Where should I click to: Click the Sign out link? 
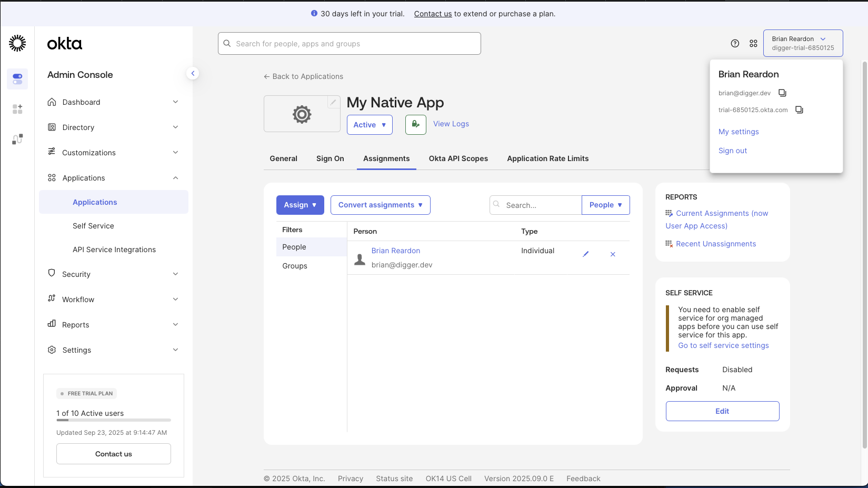coord(732,151)
